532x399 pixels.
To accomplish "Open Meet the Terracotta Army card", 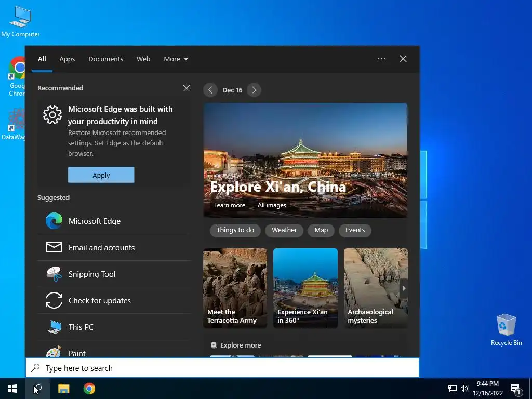I will click(x=235, y=288).
